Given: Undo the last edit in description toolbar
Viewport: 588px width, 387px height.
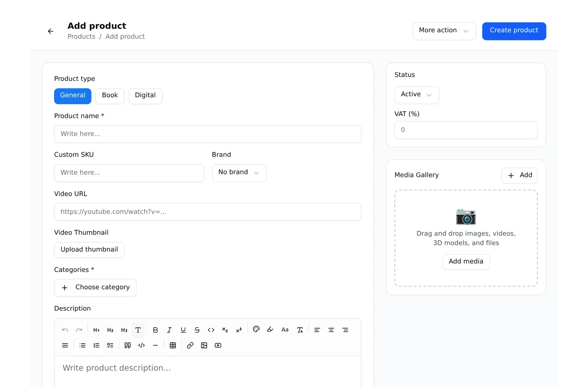Looking at the screenshot, I should click(x=65, y=330).
